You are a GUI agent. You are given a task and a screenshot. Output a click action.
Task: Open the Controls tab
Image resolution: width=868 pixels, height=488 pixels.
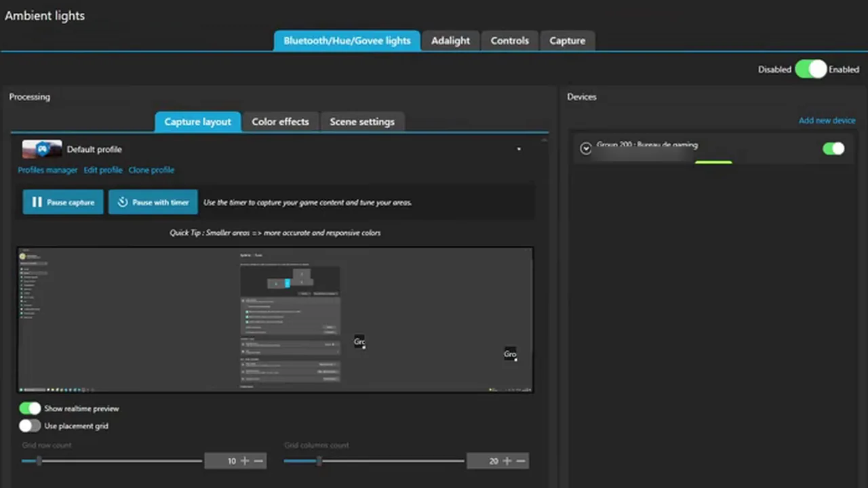[509, 41]
